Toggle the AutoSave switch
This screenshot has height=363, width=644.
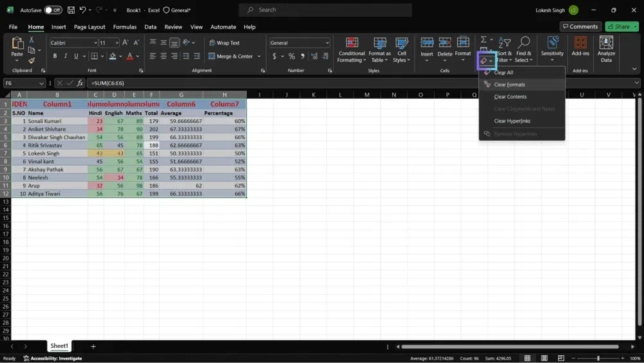(x=53, y=10)
